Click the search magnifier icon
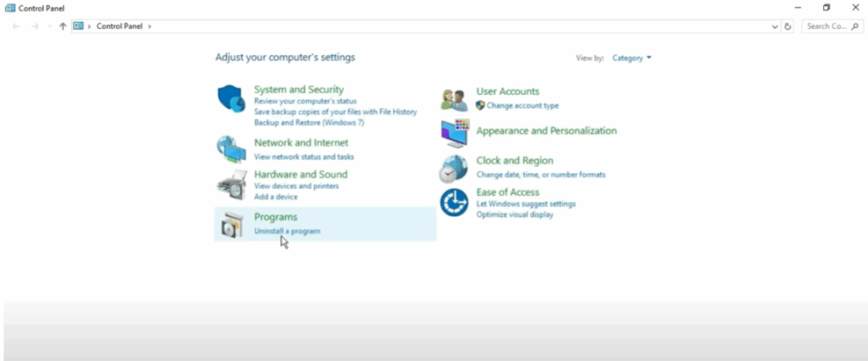The image size is (868, 361). pos(854,26)
